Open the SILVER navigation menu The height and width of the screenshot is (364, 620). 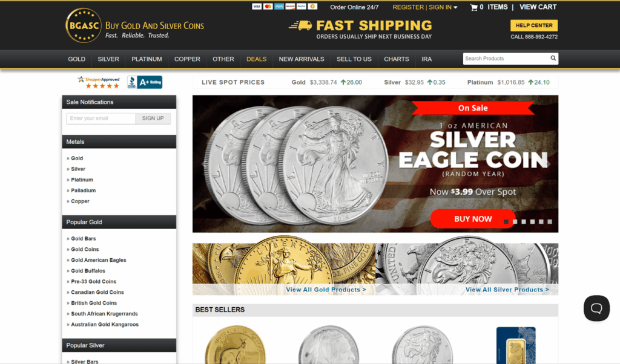pyautogui.click(x=108, y=59)
